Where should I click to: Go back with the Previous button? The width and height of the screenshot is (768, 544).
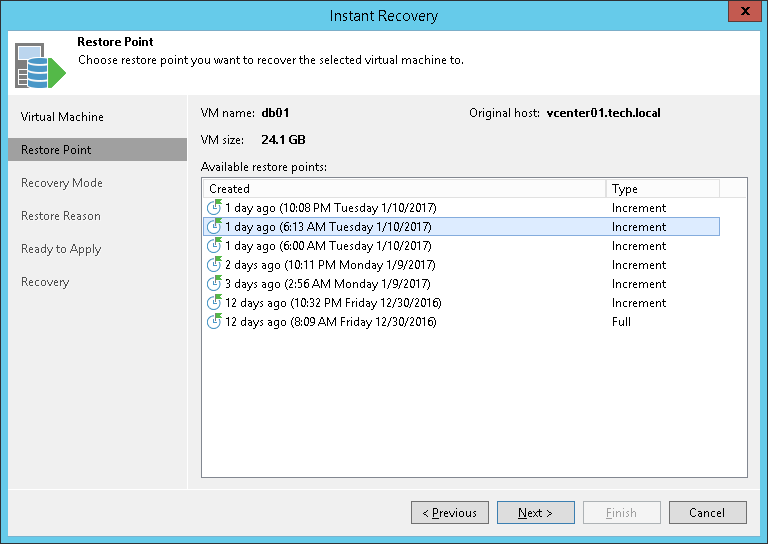pyautogui.click(x=449, y=513)
